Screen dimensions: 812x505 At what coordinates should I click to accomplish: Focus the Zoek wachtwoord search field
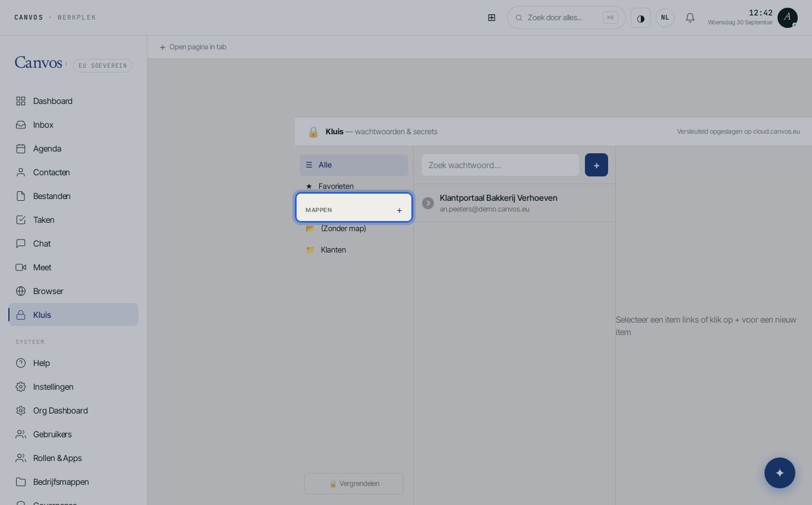[500, 165]
